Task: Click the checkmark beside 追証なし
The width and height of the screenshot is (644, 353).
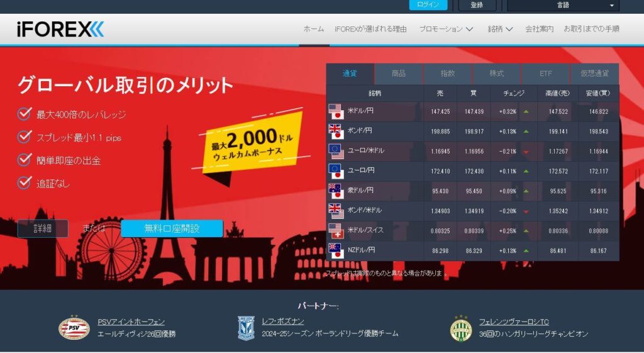Action: coord(25,182)
